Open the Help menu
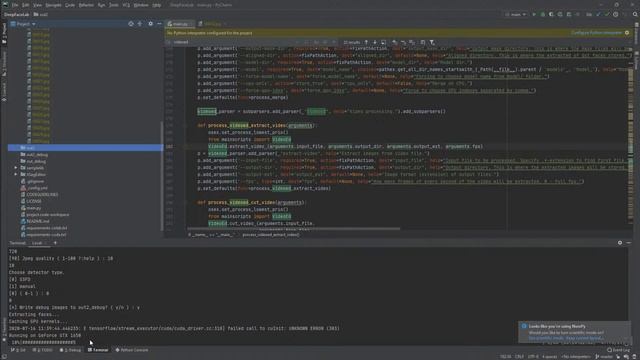640x360 pixels. coord(156,5)
